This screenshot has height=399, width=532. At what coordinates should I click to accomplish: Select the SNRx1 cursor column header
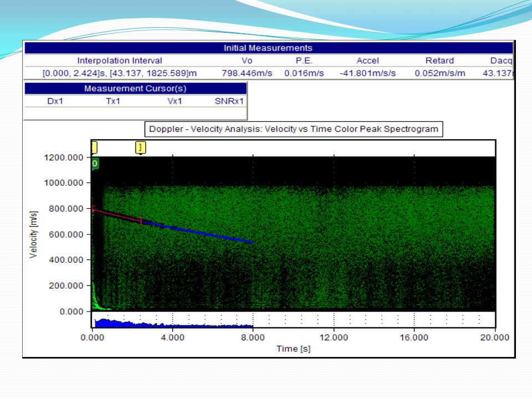(229, 101)
